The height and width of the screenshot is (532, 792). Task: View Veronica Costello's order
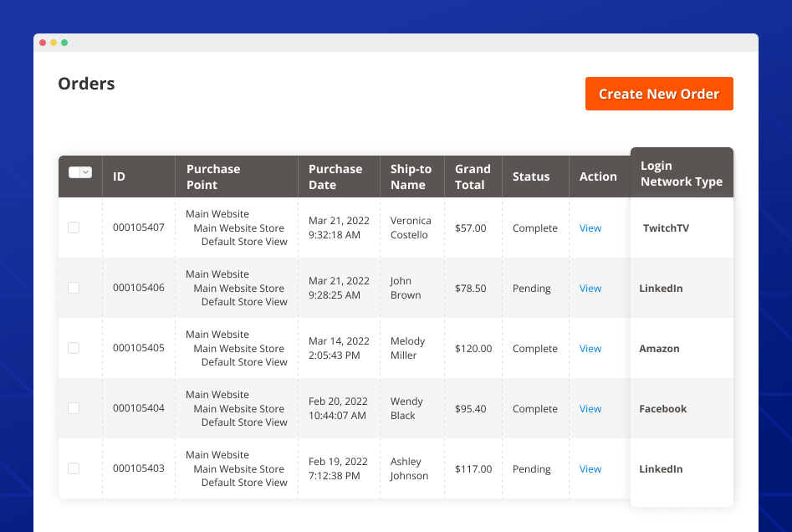[x=590, y=228]
